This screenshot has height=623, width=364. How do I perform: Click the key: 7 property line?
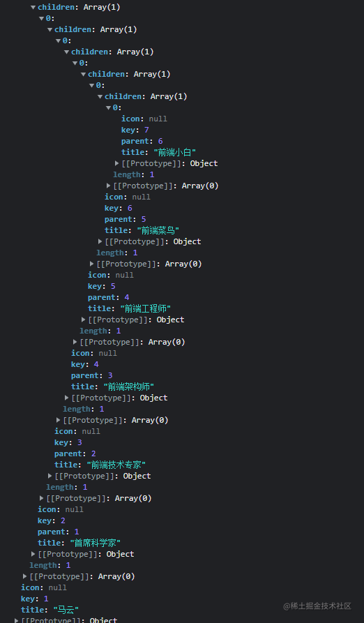[x=135, y=130]
